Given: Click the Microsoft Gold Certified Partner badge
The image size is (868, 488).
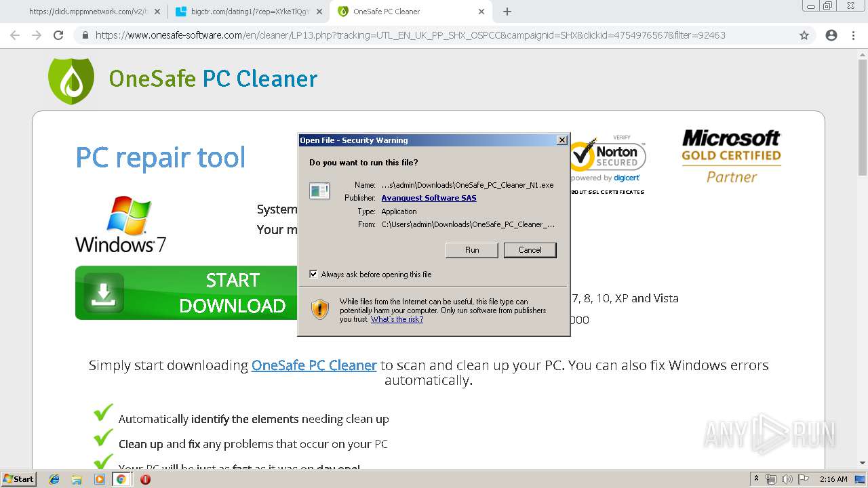Looking at the screenshot, I should (731, 157).
